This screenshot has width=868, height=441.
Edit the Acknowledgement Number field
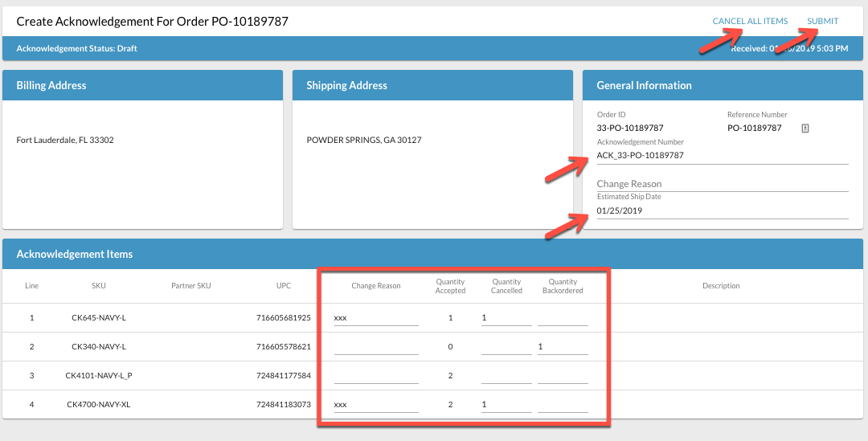[722, 156]
